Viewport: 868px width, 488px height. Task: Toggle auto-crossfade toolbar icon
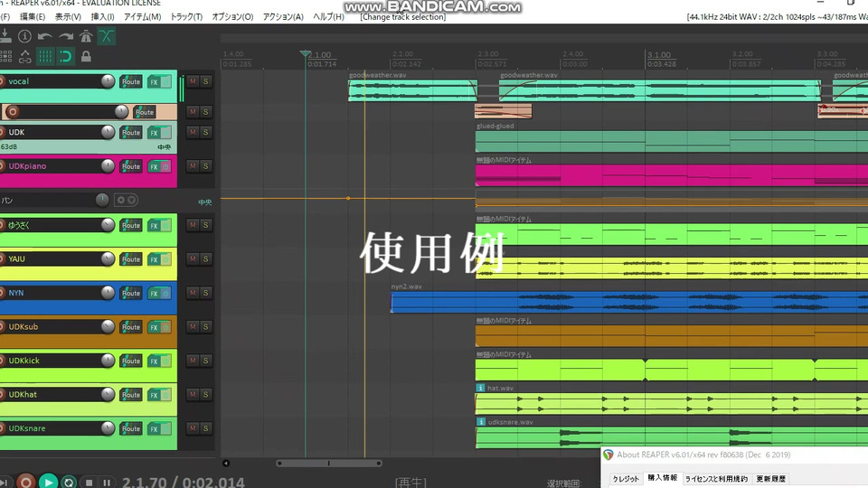click(x=107, y=36)
